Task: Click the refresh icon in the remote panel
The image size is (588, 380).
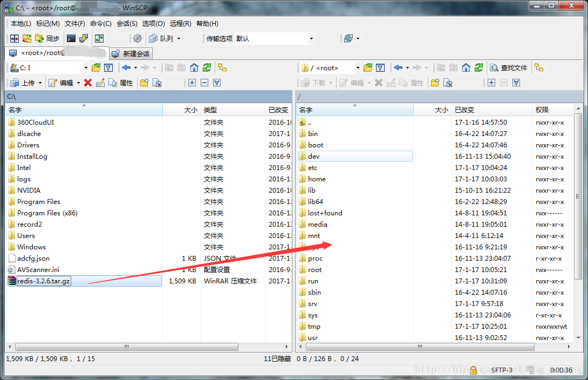Action: (x=478, y=67)
